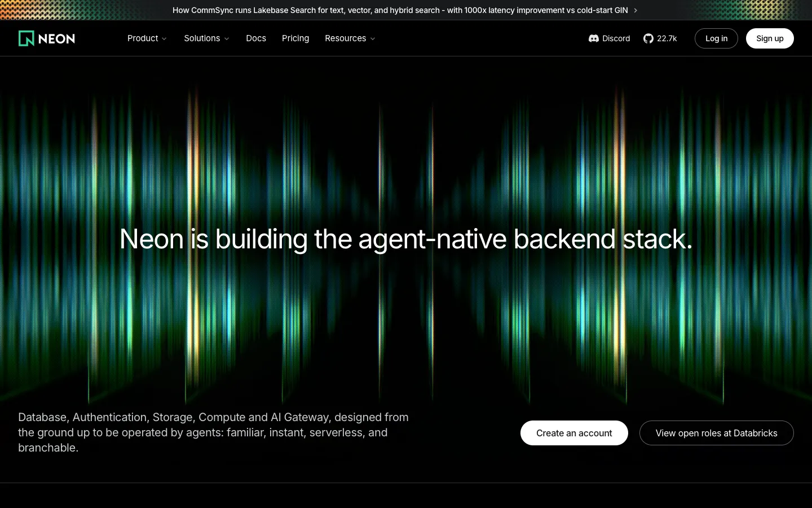Go to Docs page

pyautogui.click(x=256, y=38)
